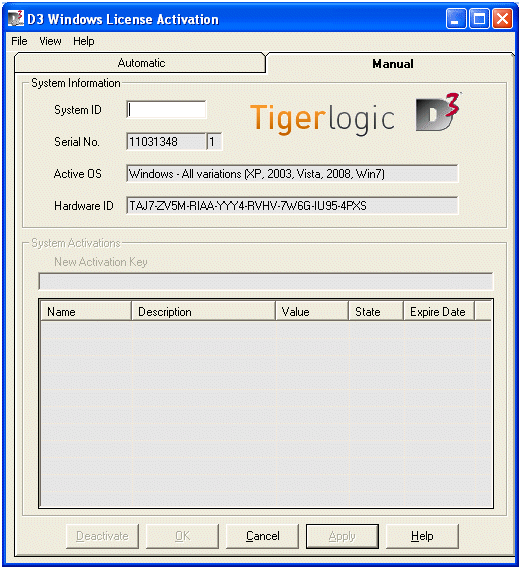
Task: Open the View menu
Action: pyautogui.click(x=50, y=41)
